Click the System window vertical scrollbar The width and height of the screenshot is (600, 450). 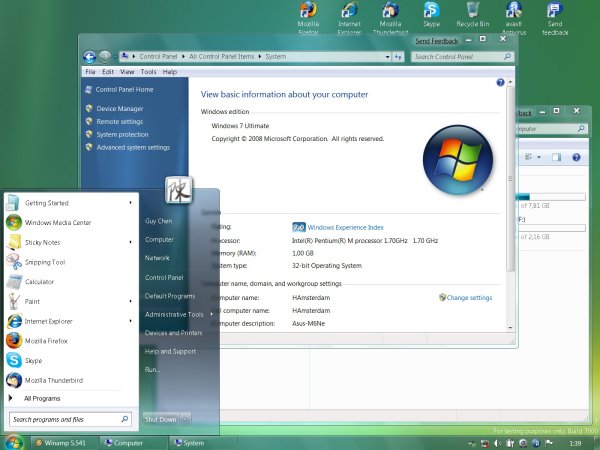coord(510,179)
